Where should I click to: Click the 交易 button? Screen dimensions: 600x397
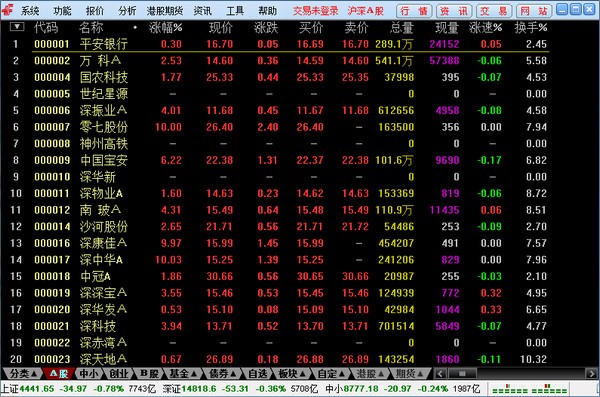494,11
